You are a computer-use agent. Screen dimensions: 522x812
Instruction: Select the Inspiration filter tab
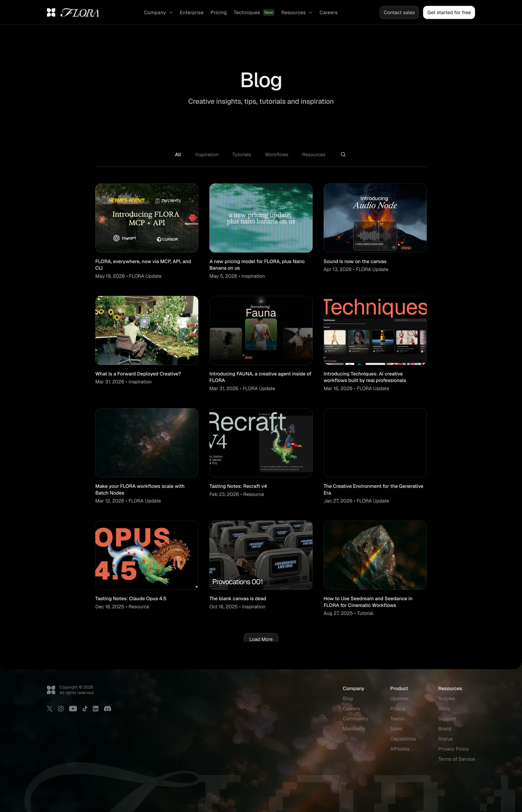[x=207, y=154]
